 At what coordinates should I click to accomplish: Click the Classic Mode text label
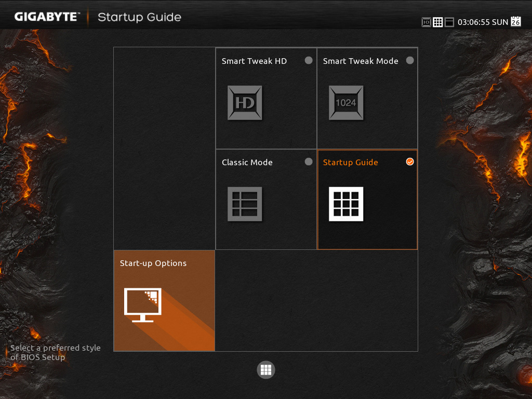247,163
